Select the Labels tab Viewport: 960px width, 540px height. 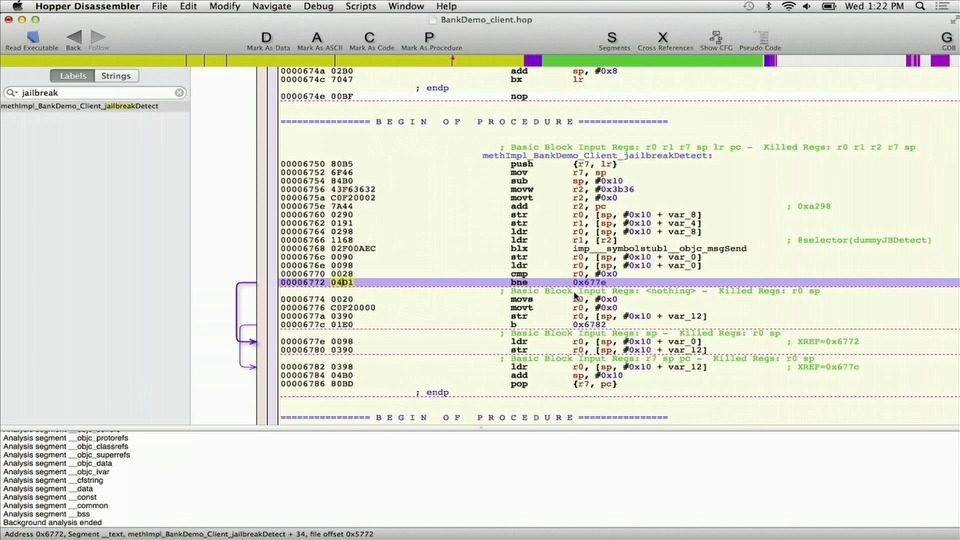73,76
